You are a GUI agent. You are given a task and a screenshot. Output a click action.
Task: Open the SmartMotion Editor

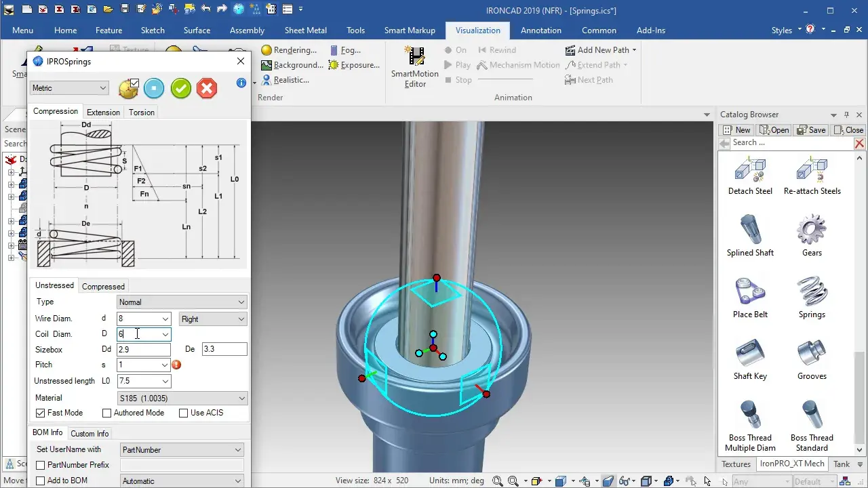coord(415,67)
